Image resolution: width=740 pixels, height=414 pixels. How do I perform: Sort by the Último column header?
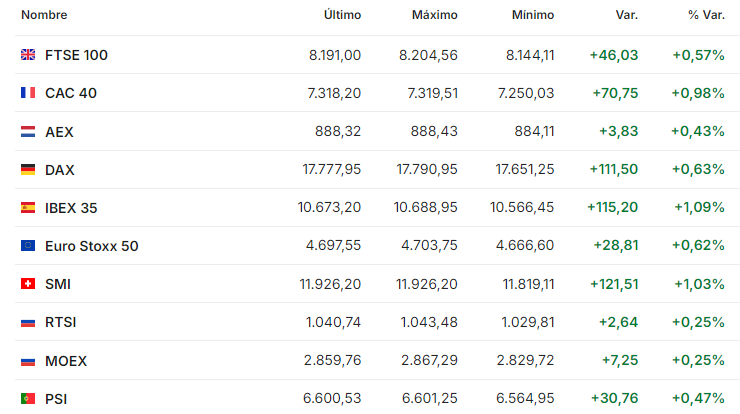pyautogui.click(x=342, y=15)
